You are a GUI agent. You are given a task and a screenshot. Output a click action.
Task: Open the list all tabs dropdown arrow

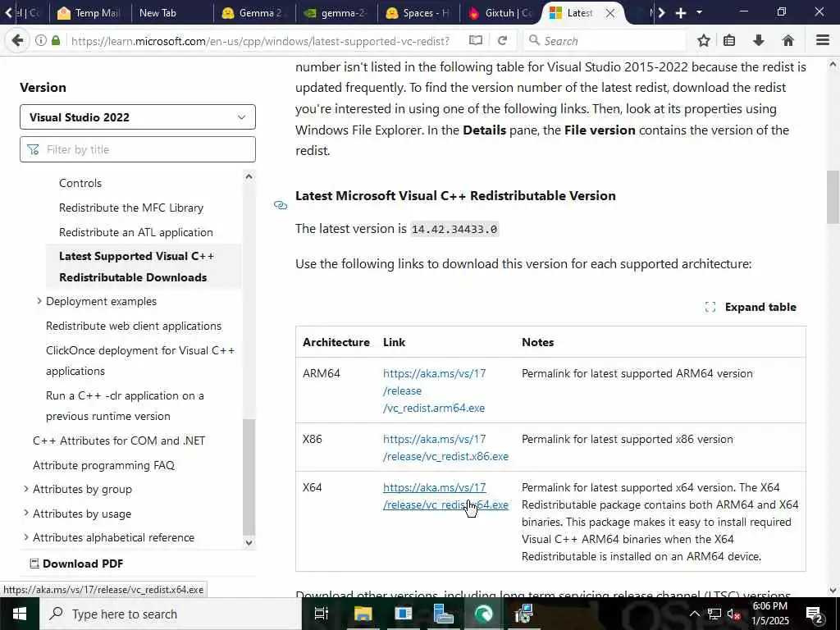click(699, 12)
